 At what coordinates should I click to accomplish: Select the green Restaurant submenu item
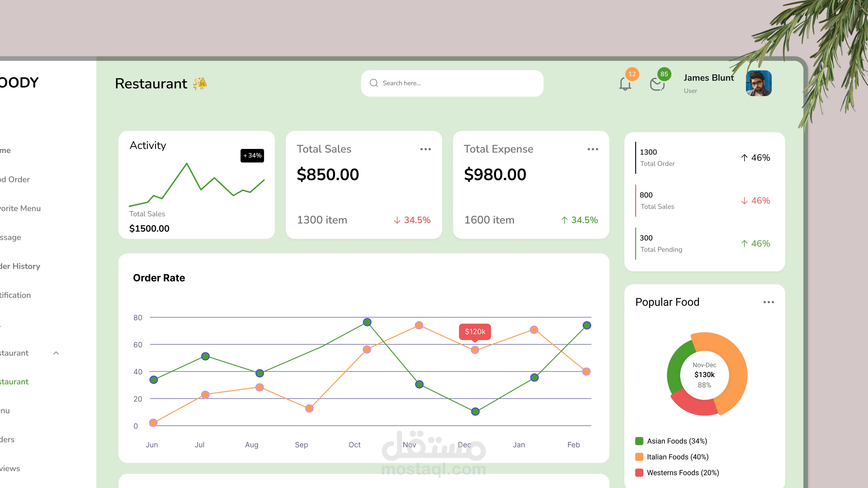tap(14, 382)
